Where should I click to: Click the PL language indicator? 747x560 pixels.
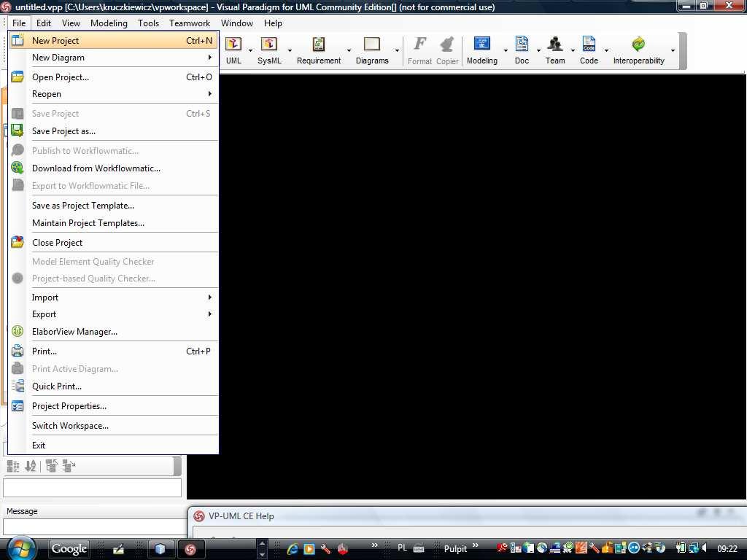tap(402, 548)
